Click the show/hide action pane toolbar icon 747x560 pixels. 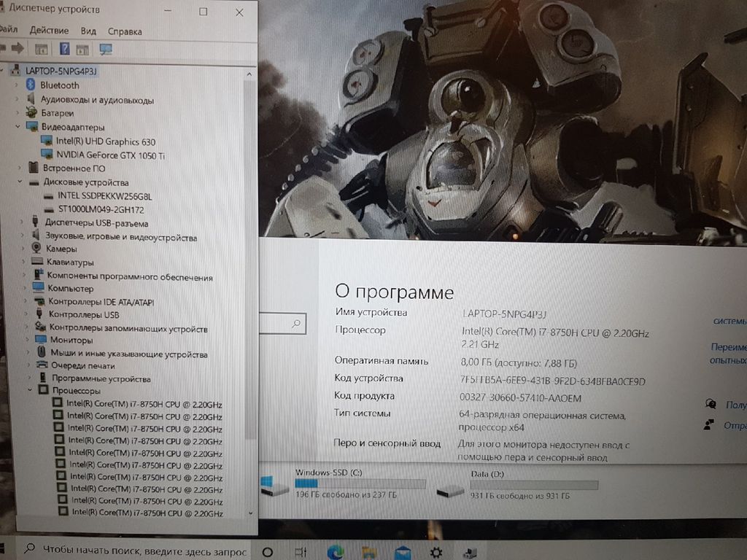[82, 49]
